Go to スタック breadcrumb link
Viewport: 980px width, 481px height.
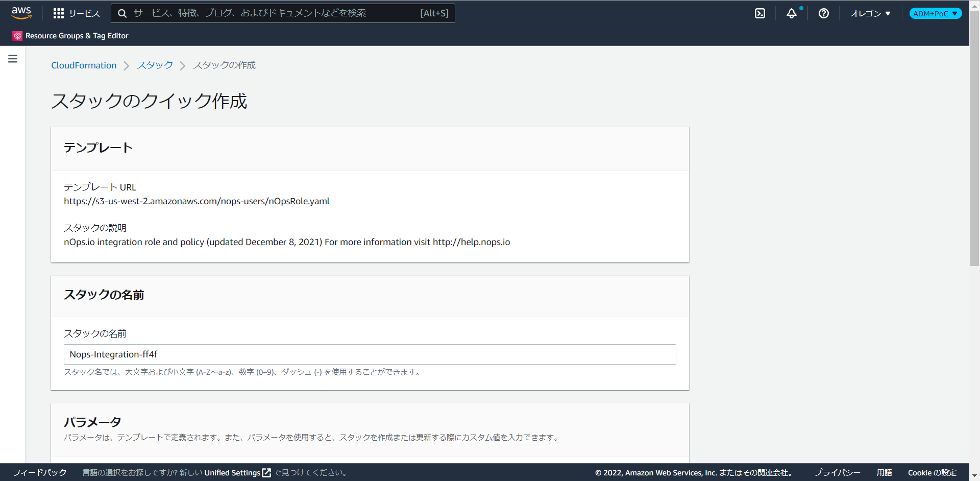155,65
